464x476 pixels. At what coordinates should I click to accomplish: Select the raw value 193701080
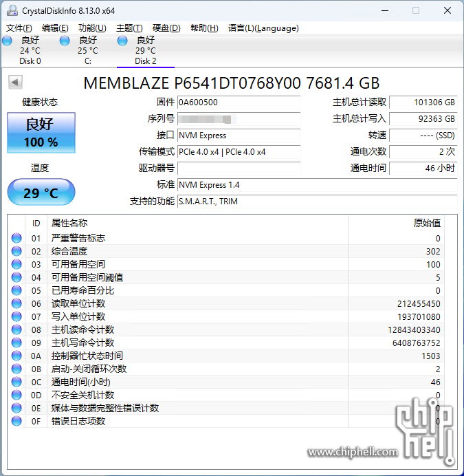[x=419, y=316]
